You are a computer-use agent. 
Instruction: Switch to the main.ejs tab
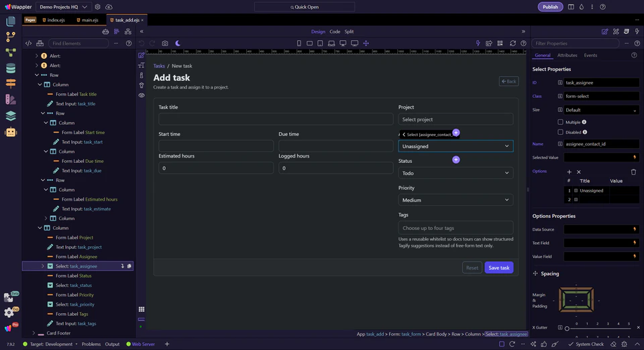tap(87, 19)
